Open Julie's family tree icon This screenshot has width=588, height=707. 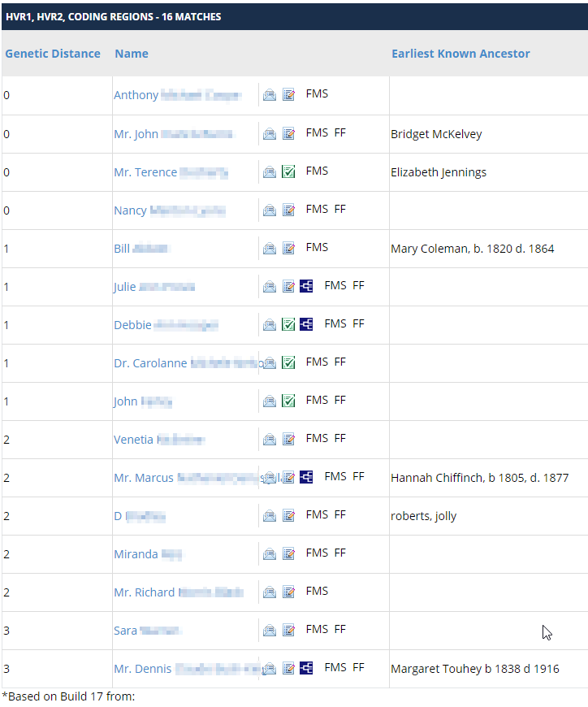(x=306, y=286)
